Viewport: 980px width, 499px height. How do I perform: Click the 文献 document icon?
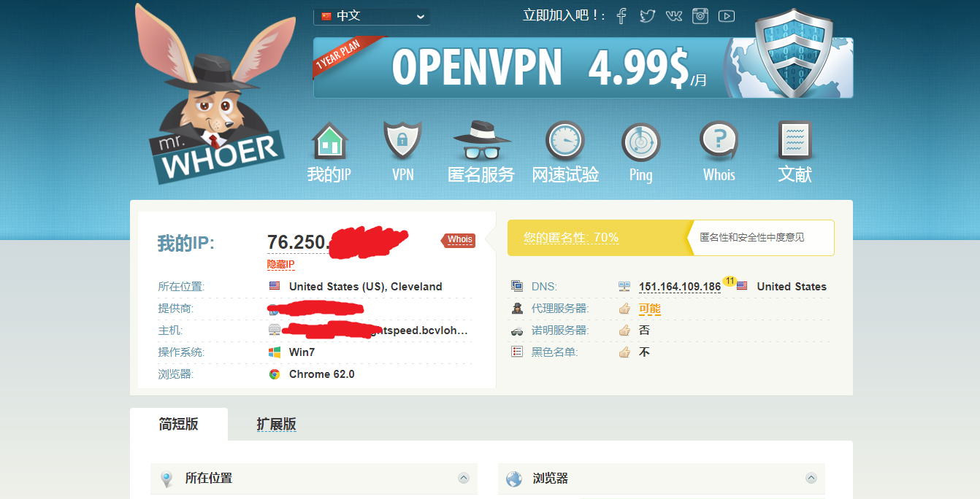coord(795,140)
